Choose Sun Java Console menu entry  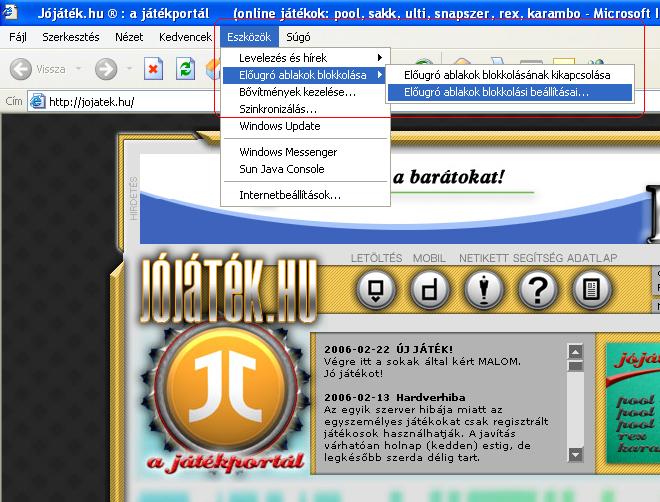coord(305,169)
